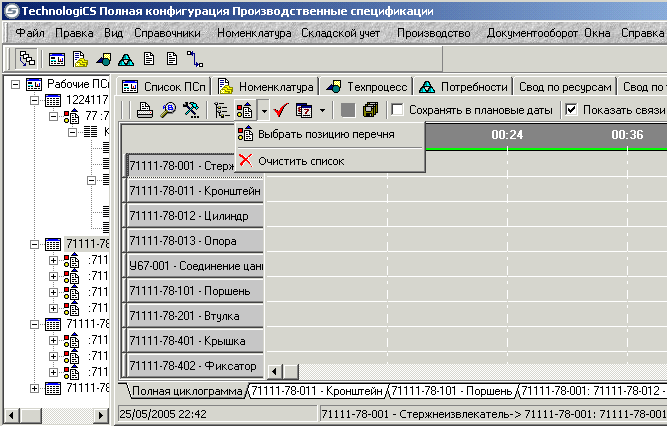Choose 'Очистить список' from popup menu
The image size is (667, 426).
point(301,160)
